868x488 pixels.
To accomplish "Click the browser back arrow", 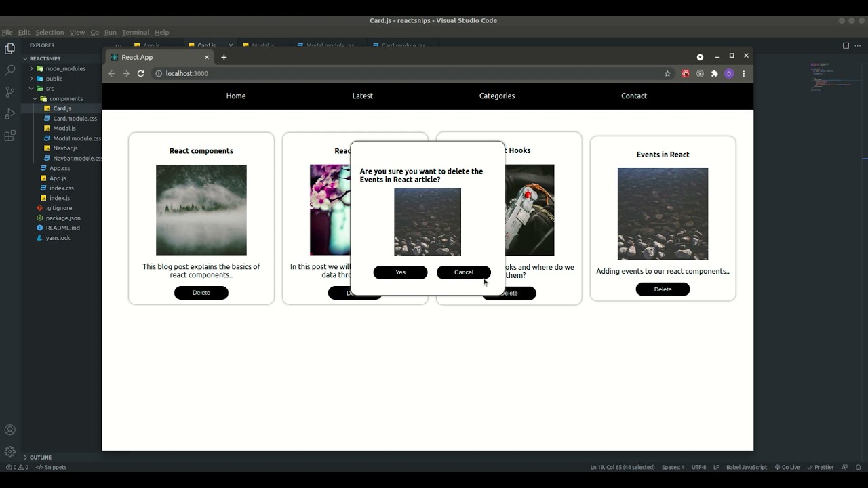I will coord(112,73).
